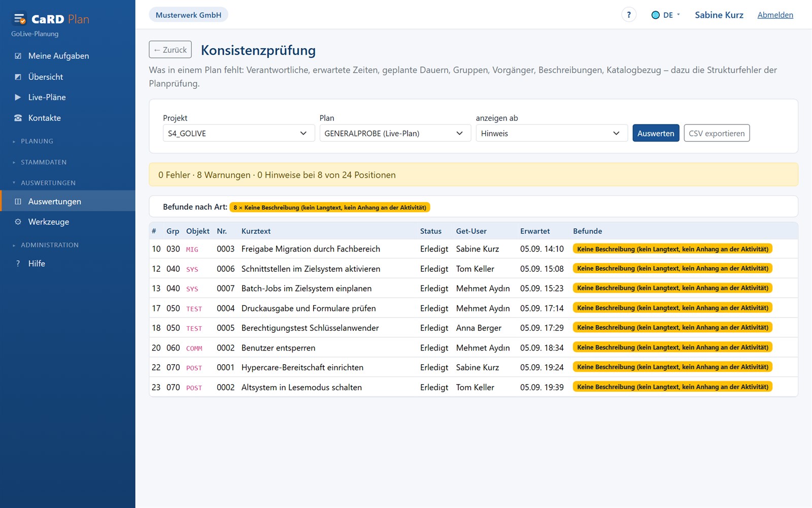
Task: Open Live-Pläne in sidebar
Action: 68,97
